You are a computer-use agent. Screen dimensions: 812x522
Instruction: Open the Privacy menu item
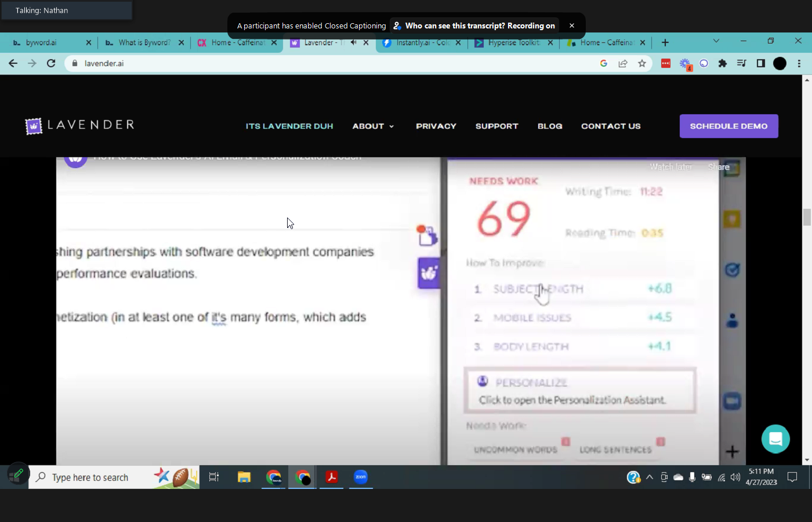tap(436, 126)
